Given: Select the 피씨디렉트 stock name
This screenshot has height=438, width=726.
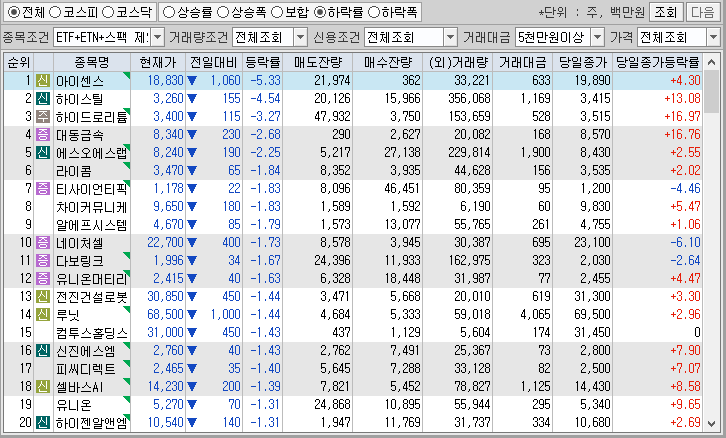Looking at the screenshot, I should [86, 369].
